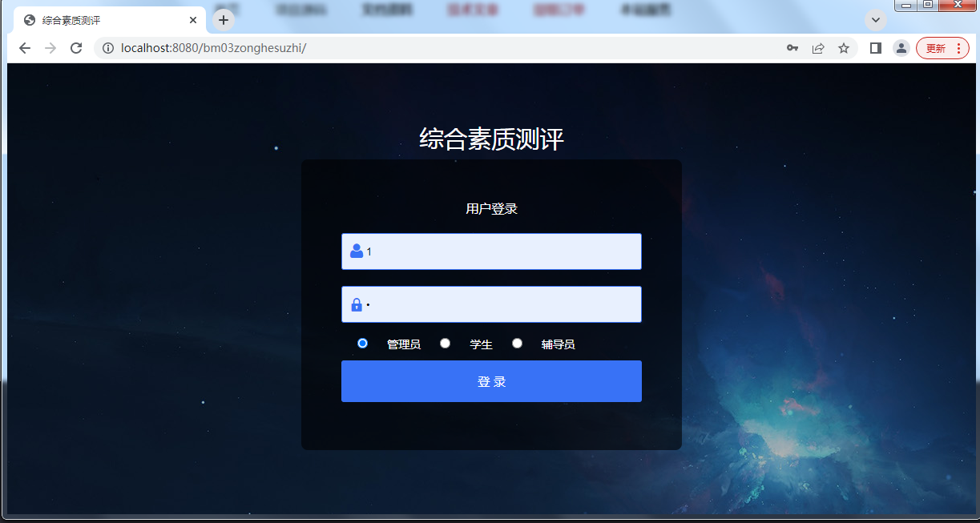This screenshot has width=980, height=523.
Task: Open the Chrome three-dot menu
Action: tap(959, 48)
